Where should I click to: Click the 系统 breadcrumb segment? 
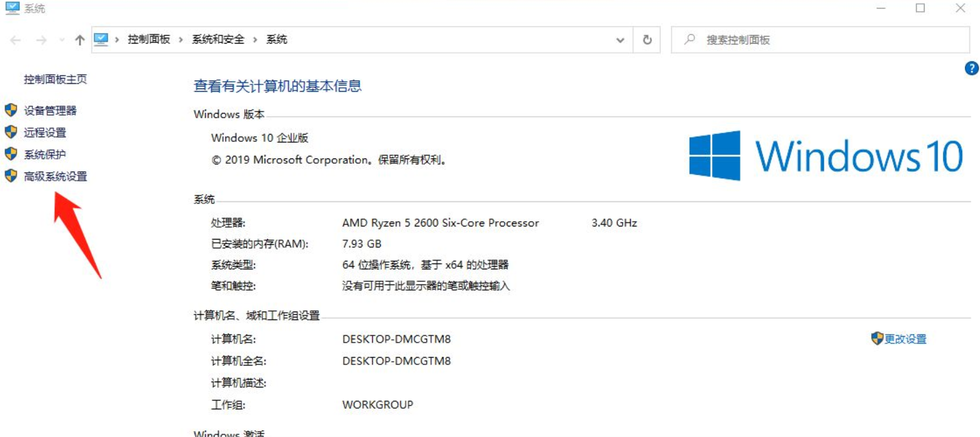(277, 40)
